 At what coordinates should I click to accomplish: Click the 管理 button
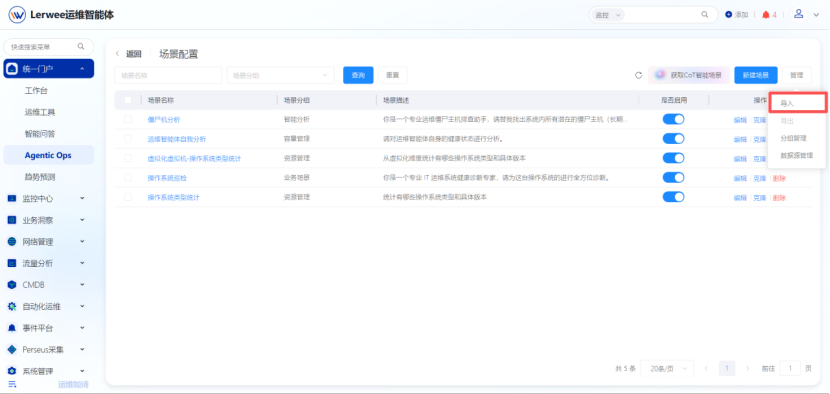(797, 75)
